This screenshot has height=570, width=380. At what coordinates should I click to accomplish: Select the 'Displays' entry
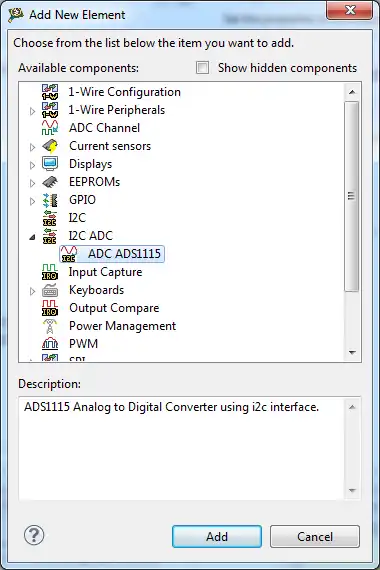(x=91, y=164)
